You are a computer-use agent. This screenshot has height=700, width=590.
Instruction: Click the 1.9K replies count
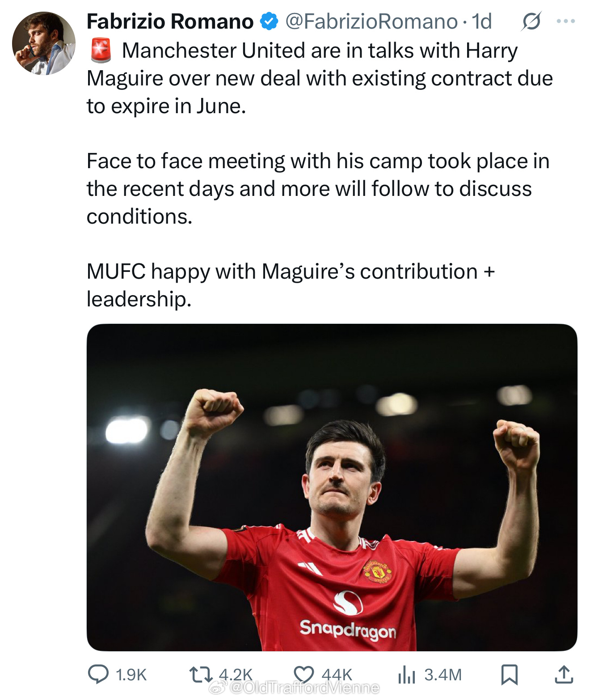[131, 675]
